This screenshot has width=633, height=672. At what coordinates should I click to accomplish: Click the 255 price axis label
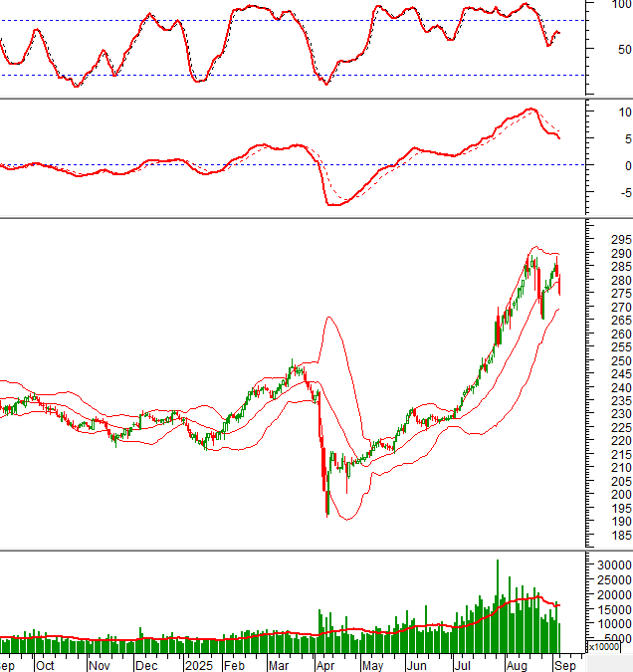pyautogui.click(x=621, y=347)
